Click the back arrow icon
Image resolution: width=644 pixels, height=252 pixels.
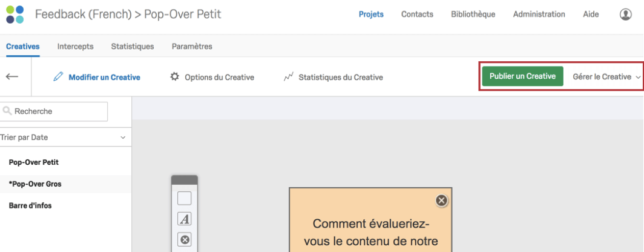point(12,77)
